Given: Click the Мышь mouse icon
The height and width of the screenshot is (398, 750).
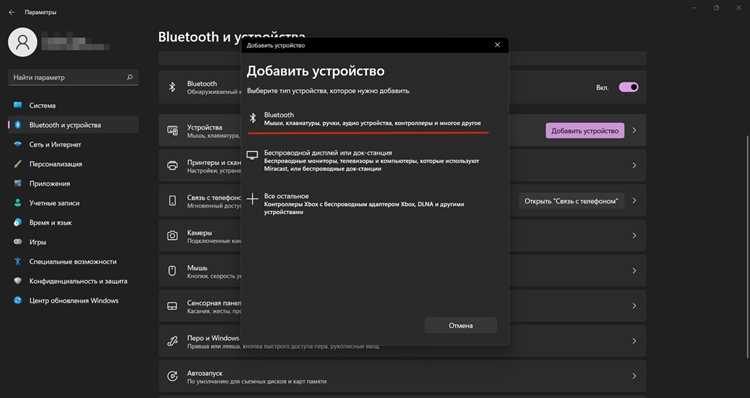Looking at the screenshot, I should [x=172, y=271].
